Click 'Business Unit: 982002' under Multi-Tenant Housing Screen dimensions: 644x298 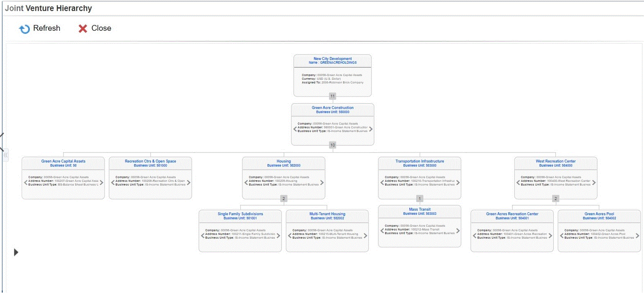327,218
